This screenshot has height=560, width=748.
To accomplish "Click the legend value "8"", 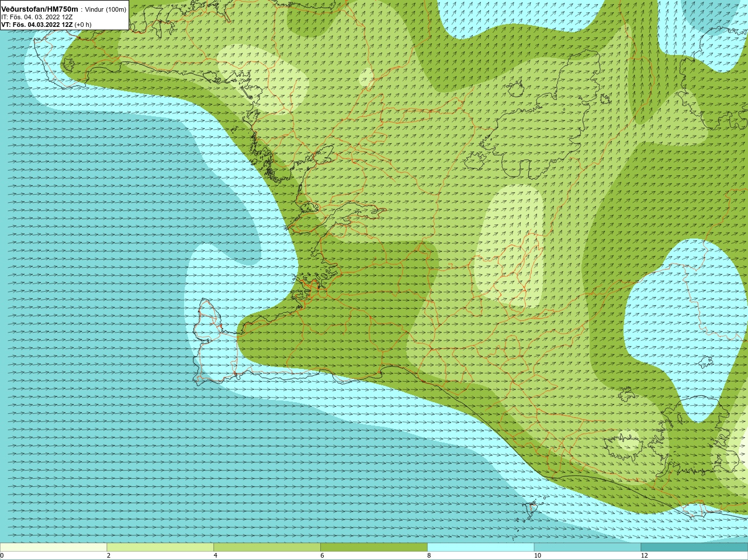I will click(429, 555).
